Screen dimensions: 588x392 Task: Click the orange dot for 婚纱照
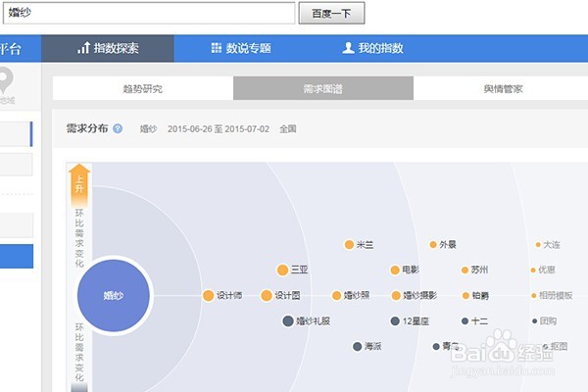point(336,296)
